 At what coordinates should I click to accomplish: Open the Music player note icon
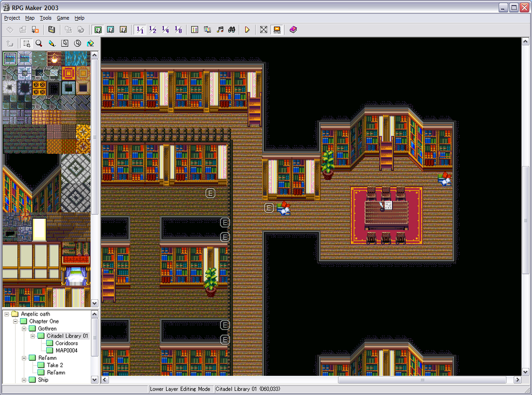click(220, 30)
